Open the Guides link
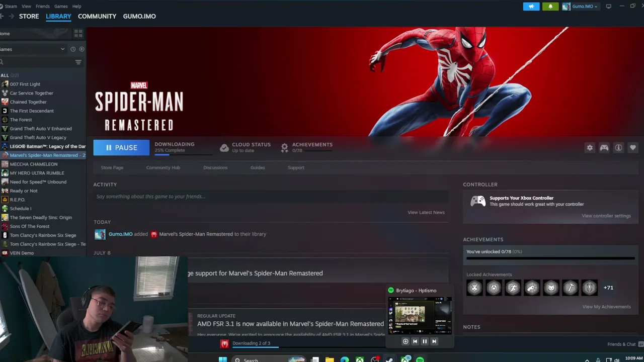This screenshot has height=362, width=644. click(258, 167)
